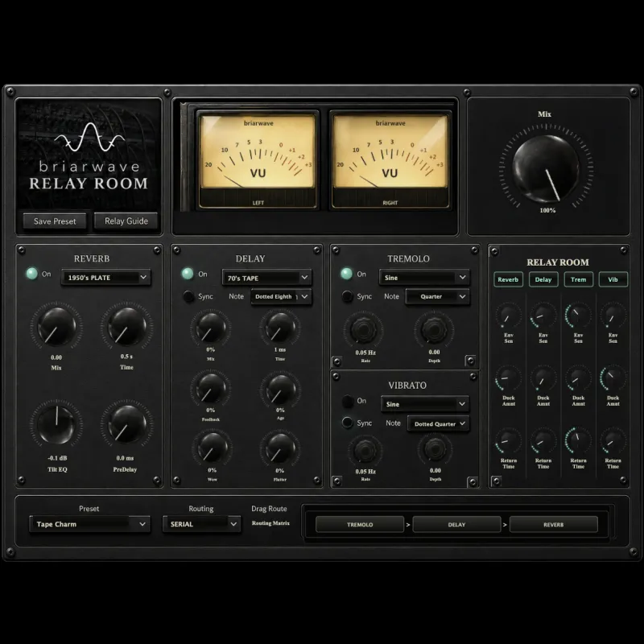644x644 pixels.
Task: Click the main Mix knob
Action: coord(546,169)
